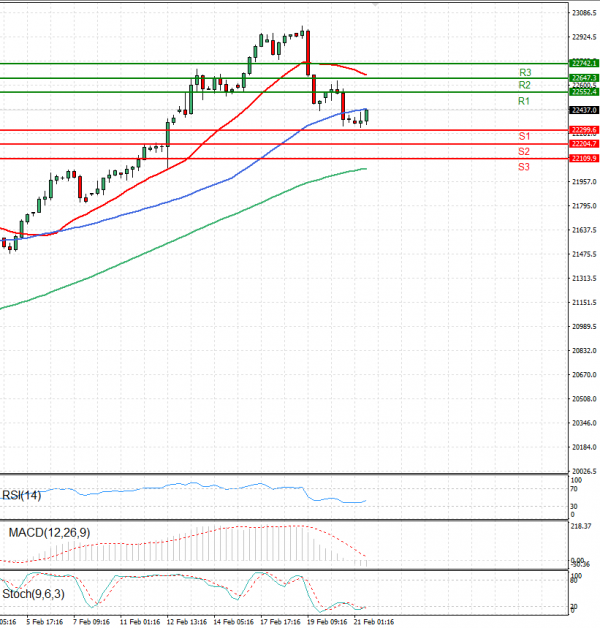Click the 22552.4 resistance price tag
The image size is (600, 628).
(584, 92)
